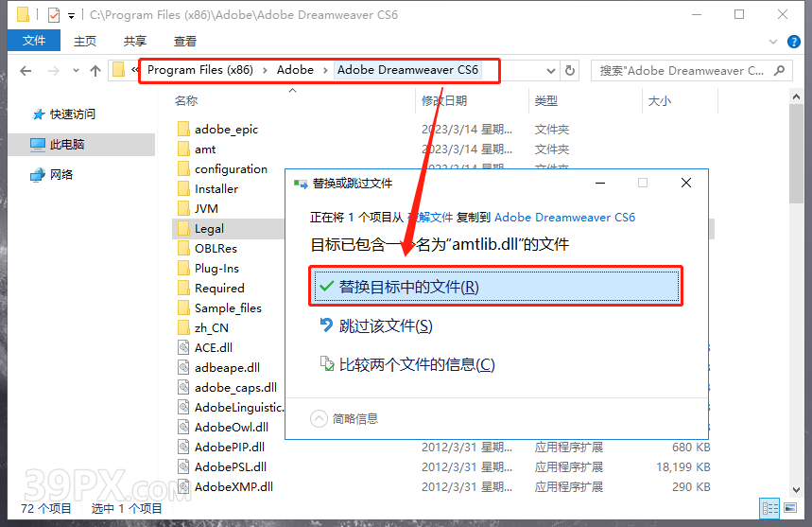Go up one folder level
This screenshot has width=812, height=527.
coord(95,70)
